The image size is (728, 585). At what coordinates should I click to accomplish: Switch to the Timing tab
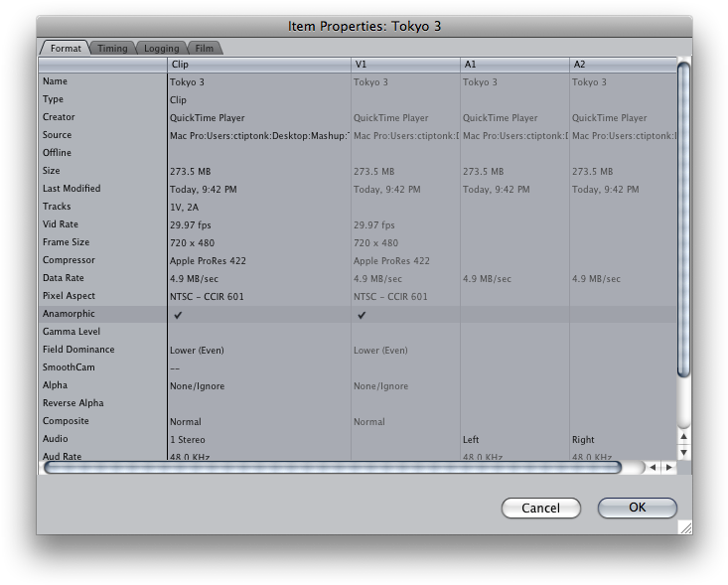pyautogui.click(x=112, y=49)
